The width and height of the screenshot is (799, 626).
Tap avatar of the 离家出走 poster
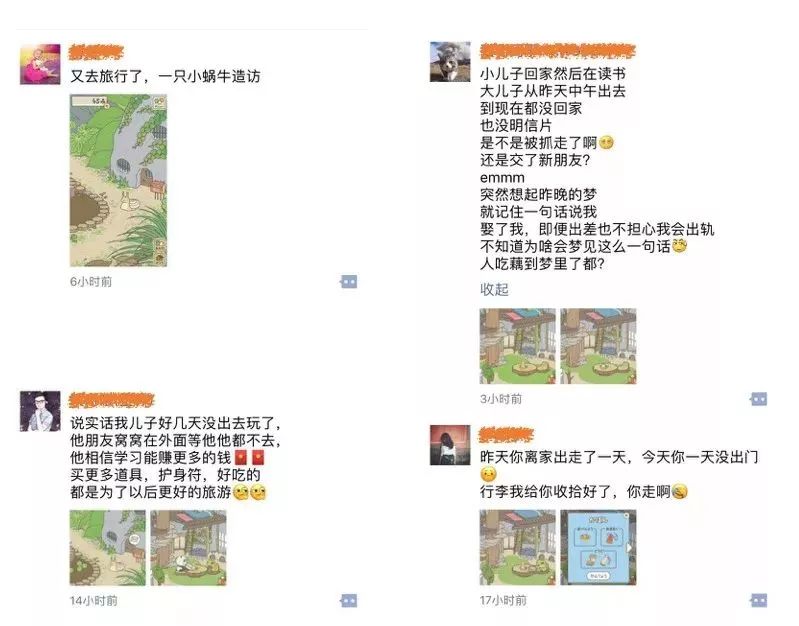click(450, 445)
